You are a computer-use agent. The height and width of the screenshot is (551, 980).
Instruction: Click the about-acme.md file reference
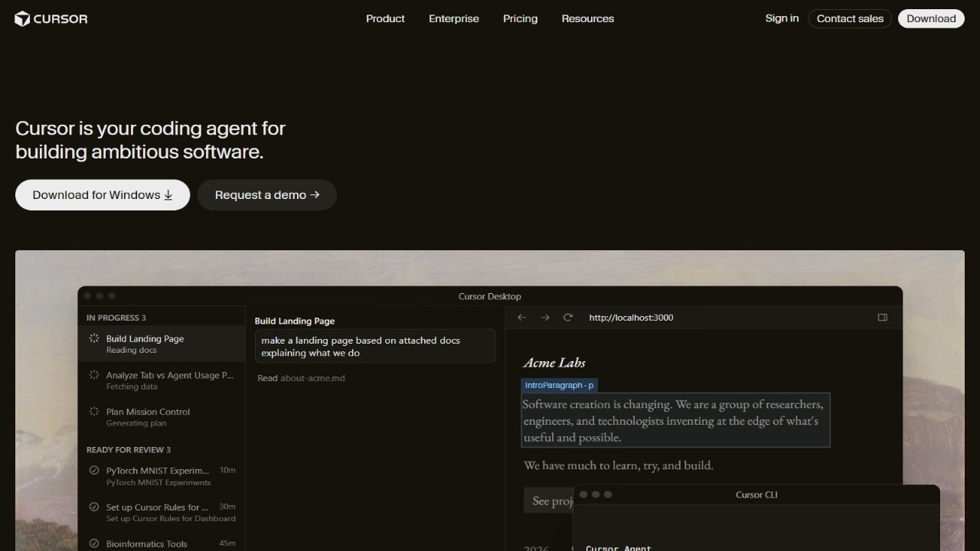point(312,378)
